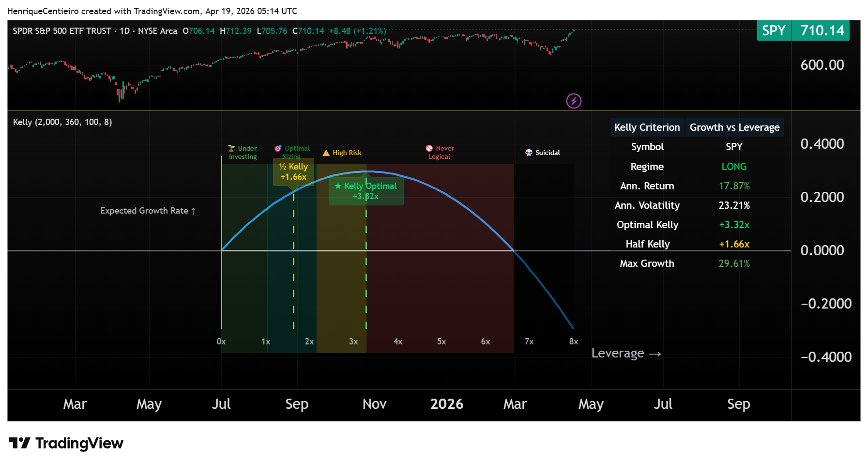868x465 pixels.
Task: Click the 0x leverage tick label
Action: [221, 341]
